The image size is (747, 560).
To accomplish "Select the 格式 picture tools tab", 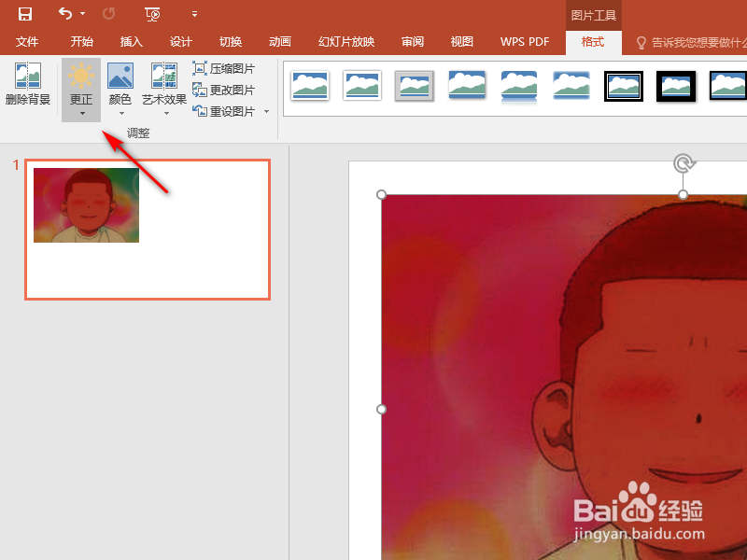I will pos(593,42).
